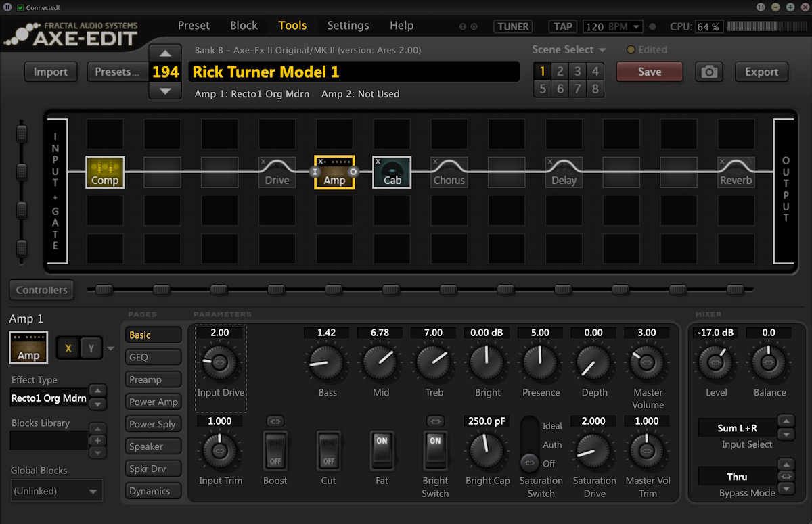Switch to the X channel state

(x=68, y=348)
